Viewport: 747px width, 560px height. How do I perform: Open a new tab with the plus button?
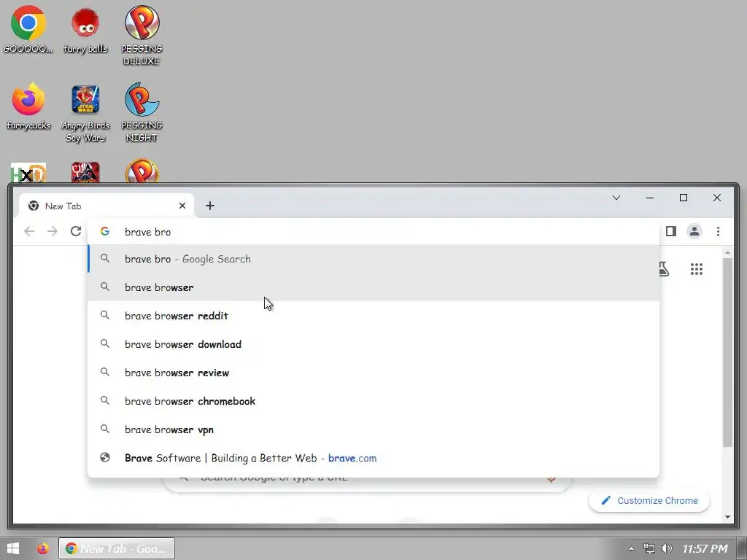click(x=209, y=206)
